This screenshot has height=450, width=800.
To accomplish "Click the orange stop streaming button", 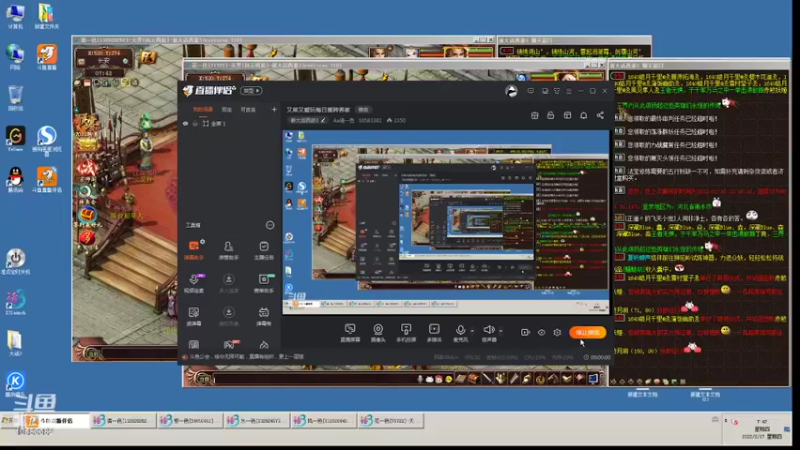I will coord(588,333).
